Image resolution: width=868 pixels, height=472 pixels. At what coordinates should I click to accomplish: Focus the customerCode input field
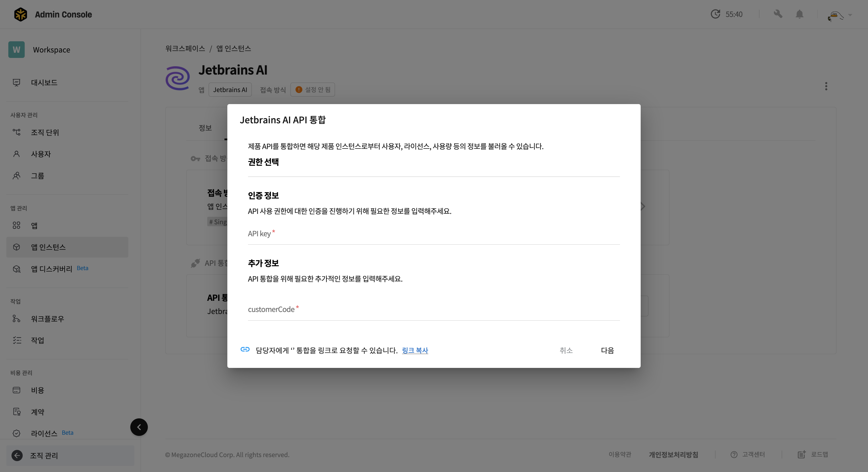pos(434,309)
